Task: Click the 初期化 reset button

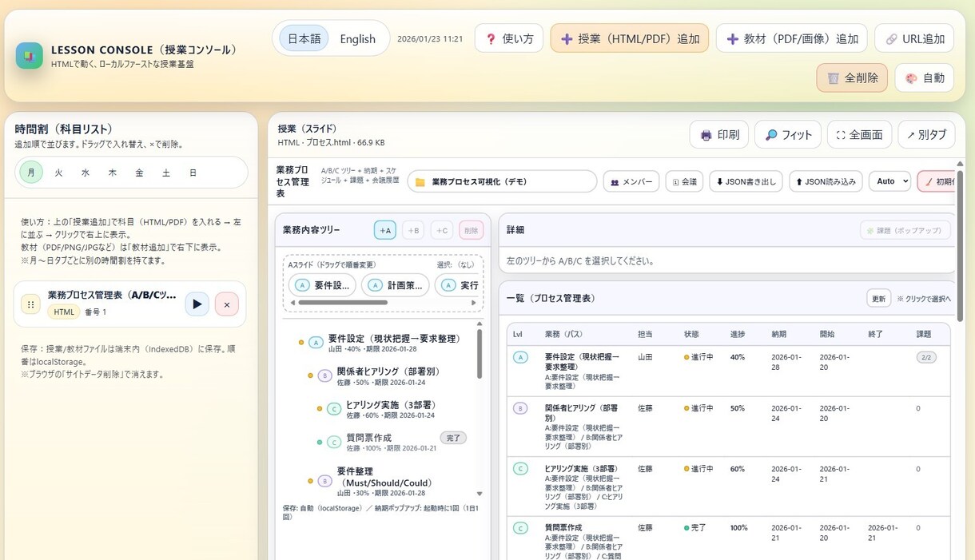Action: coord(937,181)
